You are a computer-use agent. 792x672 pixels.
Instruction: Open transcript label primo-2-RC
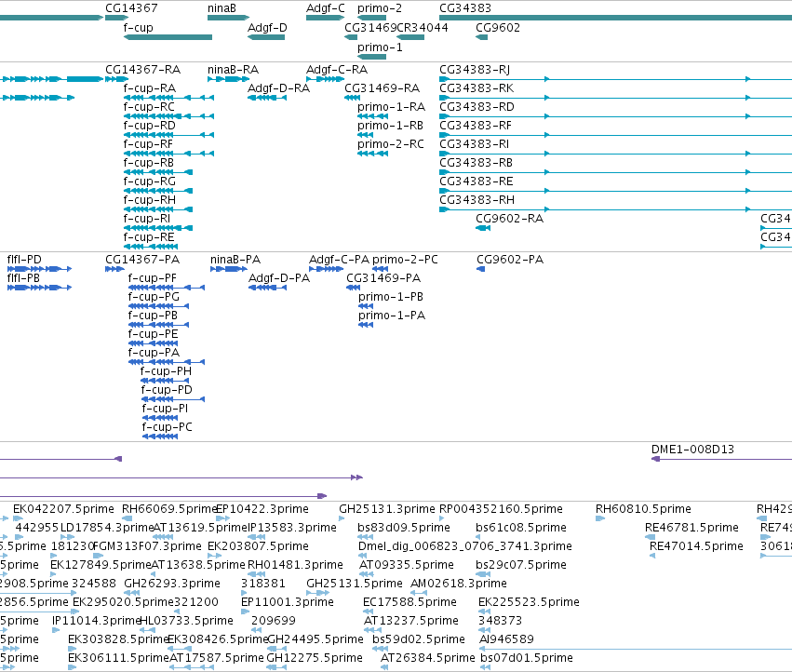[391, 144]
